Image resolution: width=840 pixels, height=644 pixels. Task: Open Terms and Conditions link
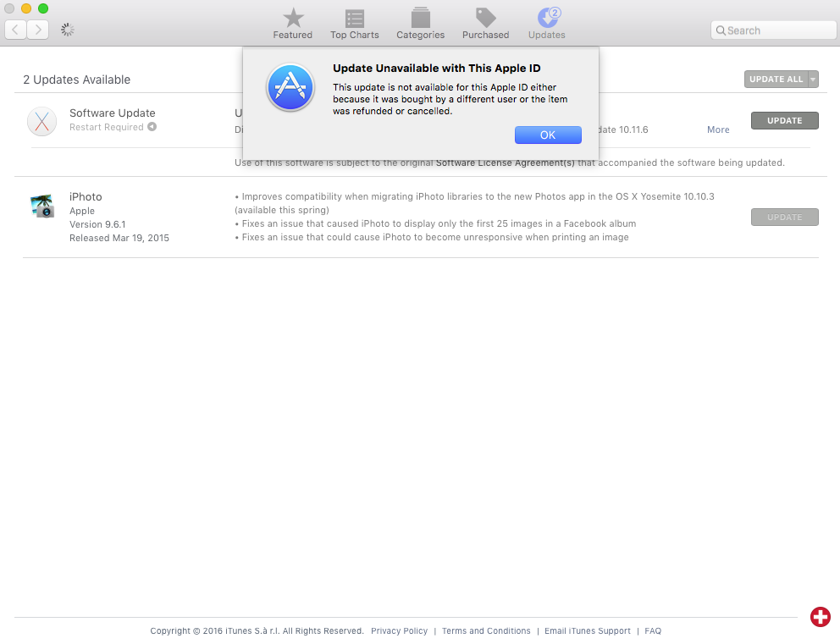486,631
